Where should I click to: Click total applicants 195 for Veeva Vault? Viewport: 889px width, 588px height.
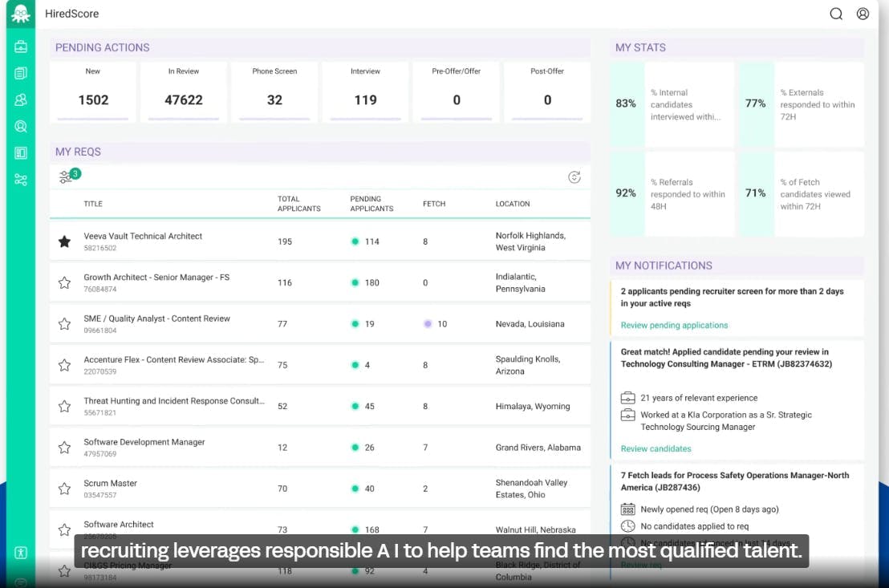coord(285,241)
